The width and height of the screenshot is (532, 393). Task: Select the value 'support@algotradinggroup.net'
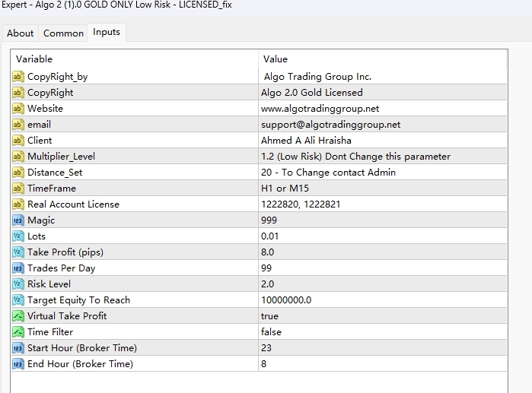(330, 125)
